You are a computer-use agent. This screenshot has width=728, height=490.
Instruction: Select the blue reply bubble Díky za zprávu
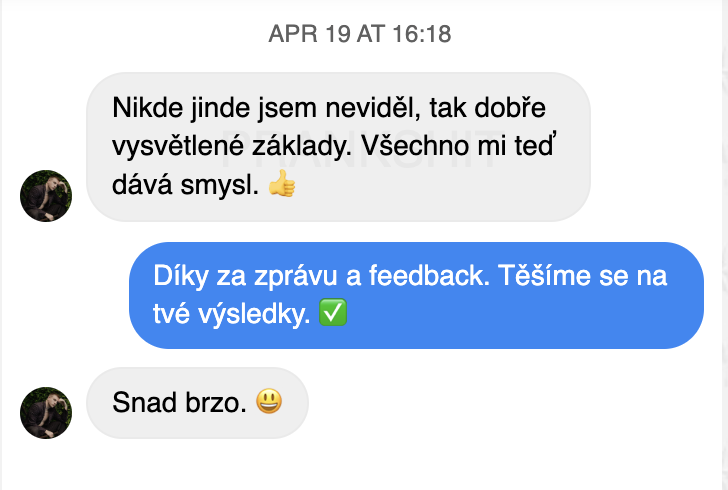coord(416,295)
